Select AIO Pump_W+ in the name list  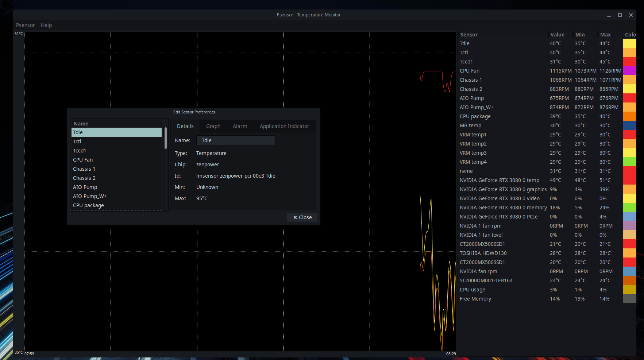[x=116, y=196]
